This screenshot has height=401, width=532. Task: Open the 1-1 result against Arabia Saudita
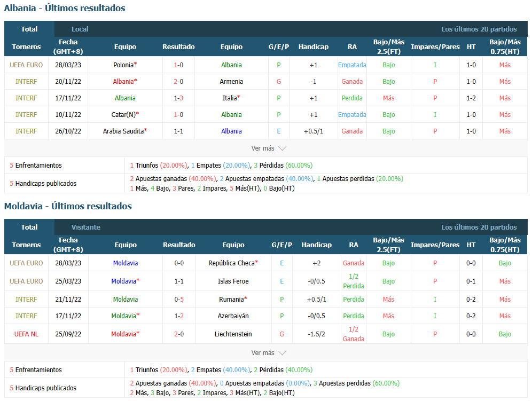coord(178,131)
